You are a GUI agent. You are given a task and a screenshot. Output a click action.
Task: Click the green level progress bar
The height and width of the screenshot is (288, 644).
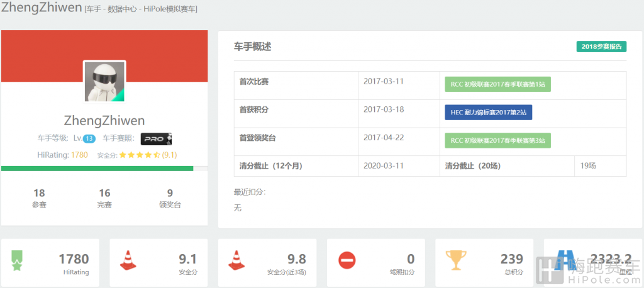point(97,169)
